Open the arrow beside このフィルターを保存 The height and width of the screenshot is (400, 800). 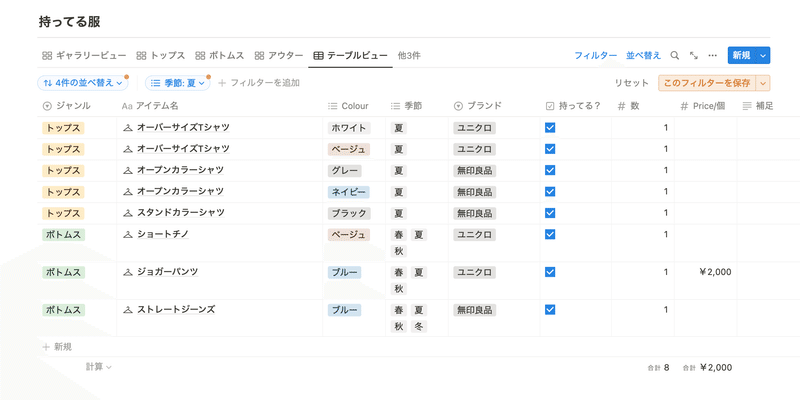coord(764,83)
